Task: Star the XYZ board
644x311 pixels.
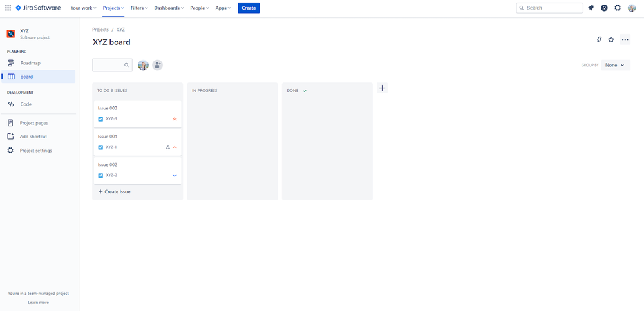Action: point(611,39)
